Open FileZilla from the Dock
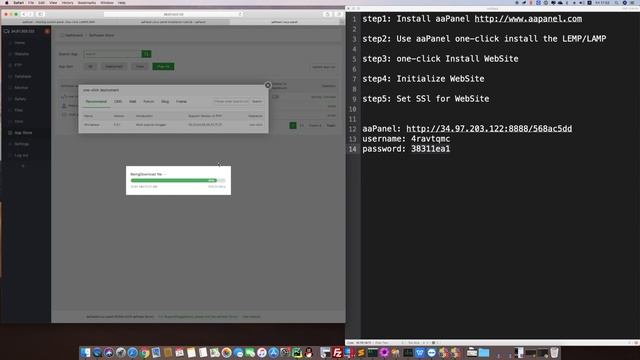Screen dimensions: 640x360 (x=337, y=353)
